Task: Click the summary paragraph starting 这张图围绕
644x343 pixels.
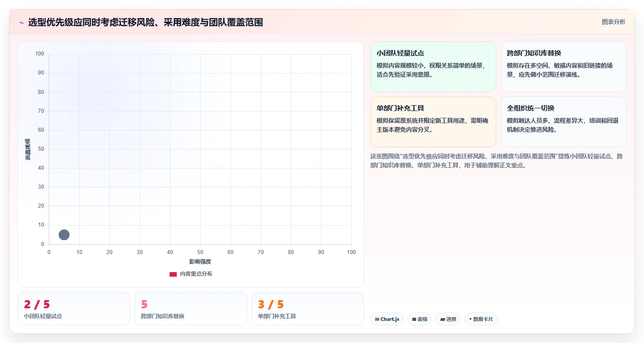Action: (496, 161)
